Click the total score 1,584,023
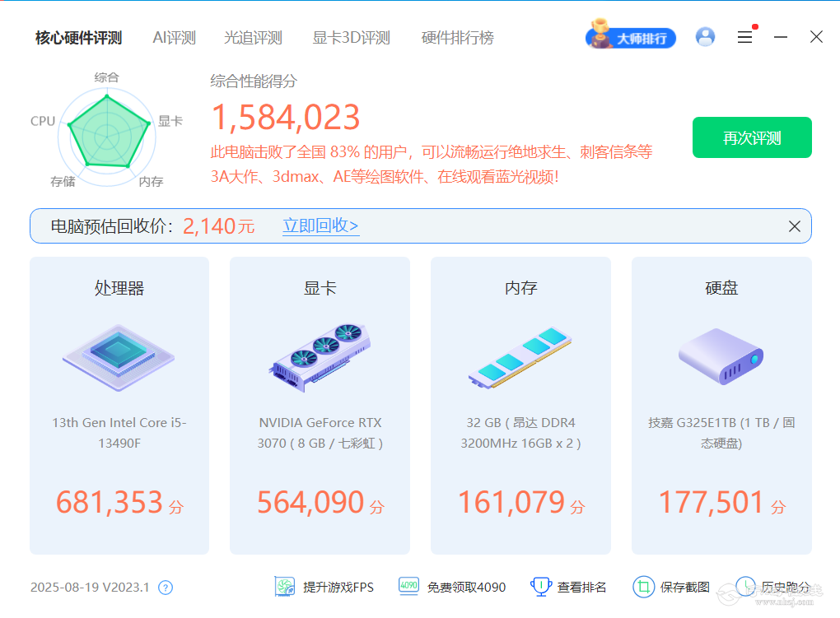The image size is (840, 618). tap(286, 118)
